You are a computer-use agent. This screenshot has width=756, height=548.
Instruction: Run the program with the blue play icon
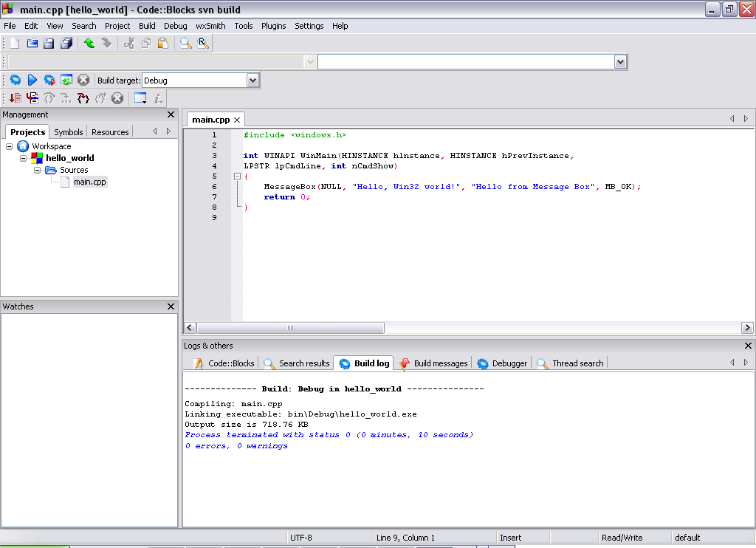coord(32,80)
